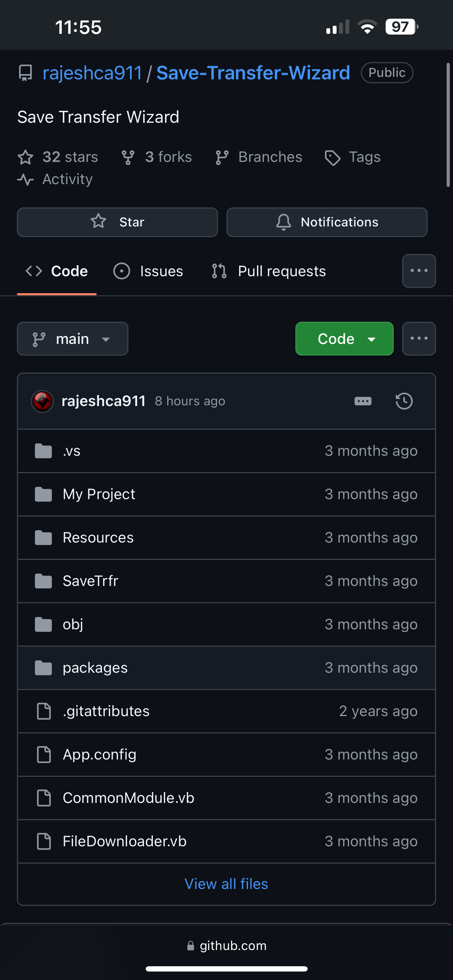Viewport: 453px width, 980px height.
Task: Star this repository
Action: 117,222
